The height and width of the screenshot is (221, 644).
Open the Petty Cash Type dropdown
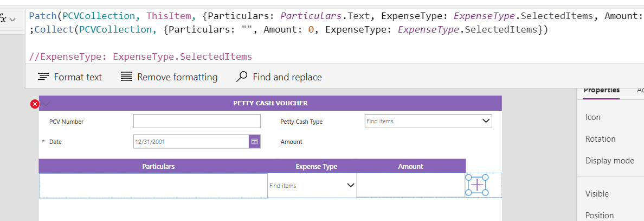(x=486, y=121)
